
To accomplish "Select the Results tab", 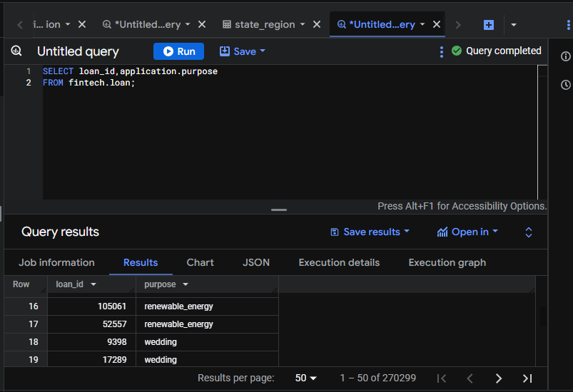I will point(141,262).
